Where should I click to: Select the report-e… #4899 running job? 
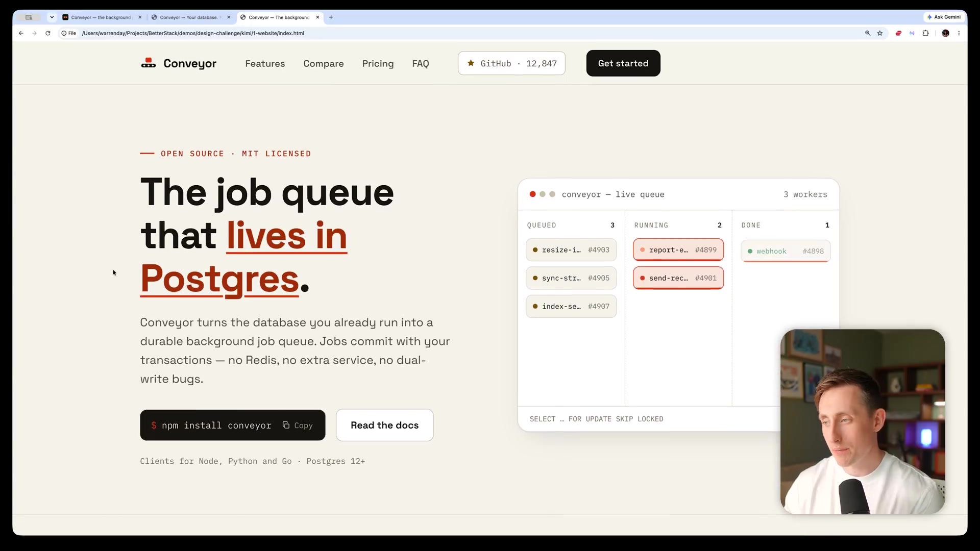(678, 250)
